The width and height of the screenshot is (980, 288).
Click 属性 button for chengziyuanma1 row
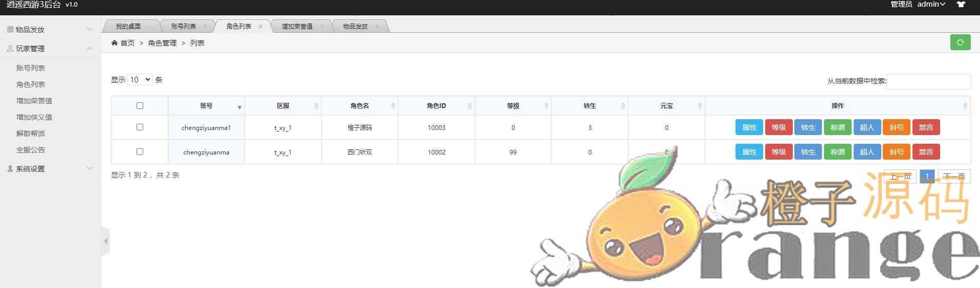coord(749,127)
